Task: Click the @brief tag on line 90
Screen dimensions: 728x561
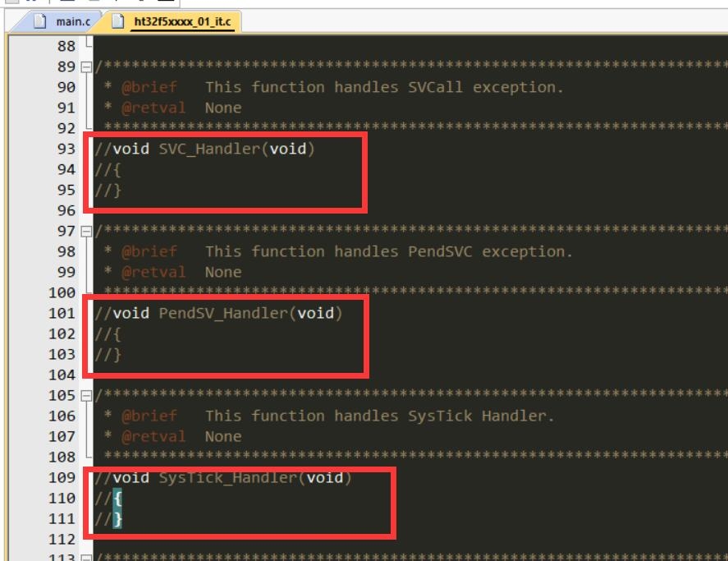Action: click(x=149, y=87)
